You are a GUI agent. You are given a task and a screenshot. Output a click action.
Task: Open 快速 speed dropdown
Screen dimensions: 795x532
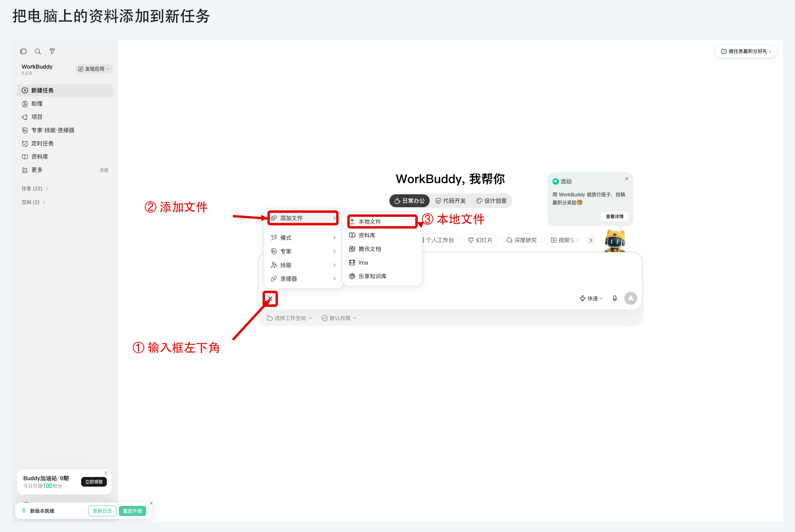[591, 298]
